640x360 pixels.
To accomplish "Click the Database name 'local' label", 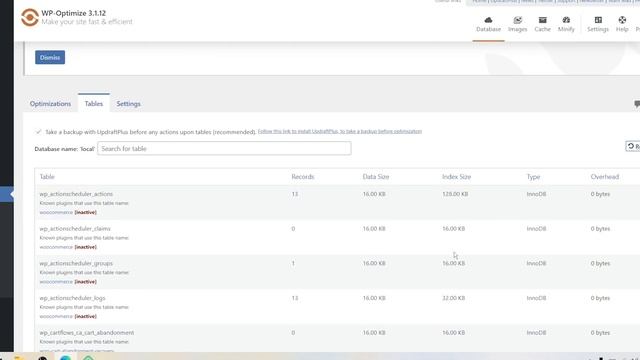I will (64, 149).
